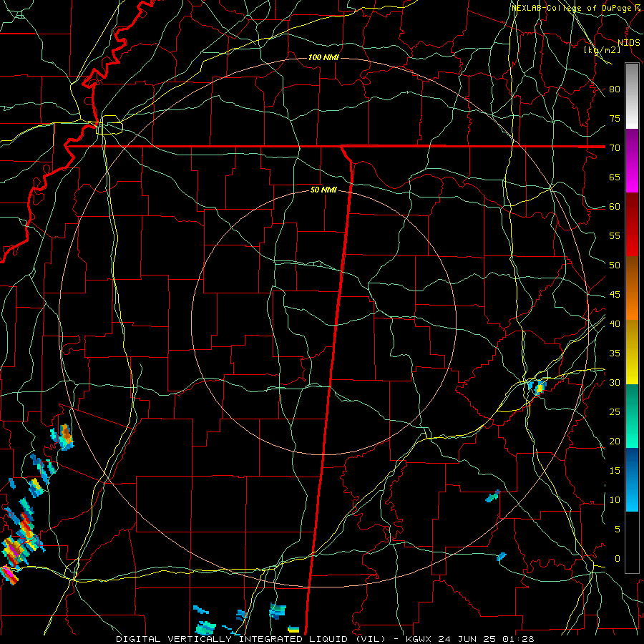This screenshot has height=644, width=644.
Task: Click the "50 NMI" range ring label
Action: tap(323, 190)
